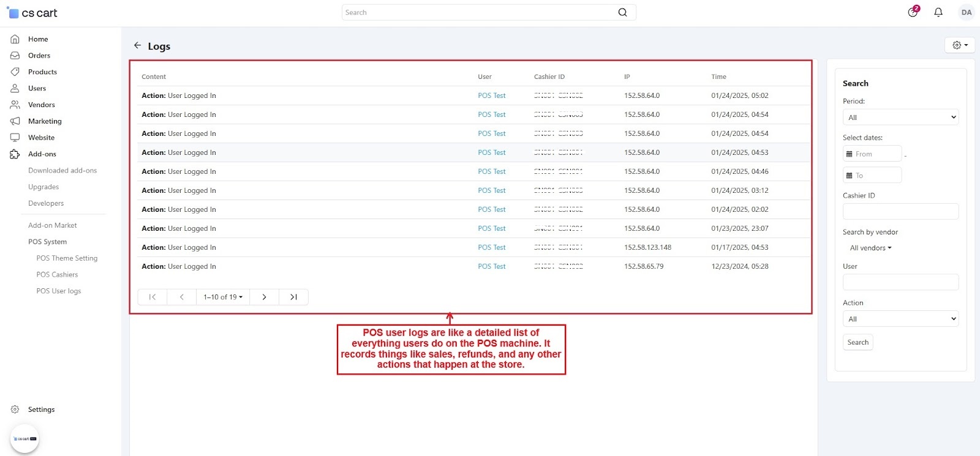Click the Cashier ID input field

coord(900,212)
